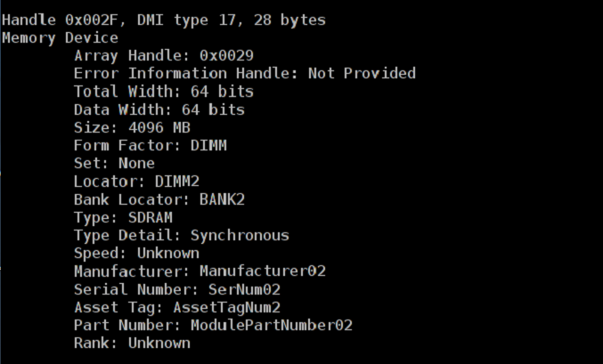Click the Form Factor DIMM text
Viewport: 603px width, 364px height.
pyautogui.click(x=151, y=146)
